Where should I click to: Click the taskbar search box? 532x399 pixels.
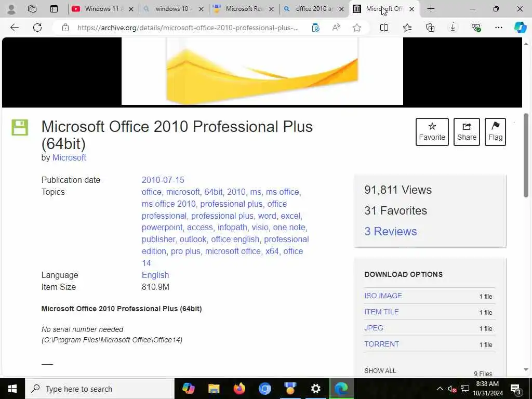pyautogui.click(x=100, y=389)
